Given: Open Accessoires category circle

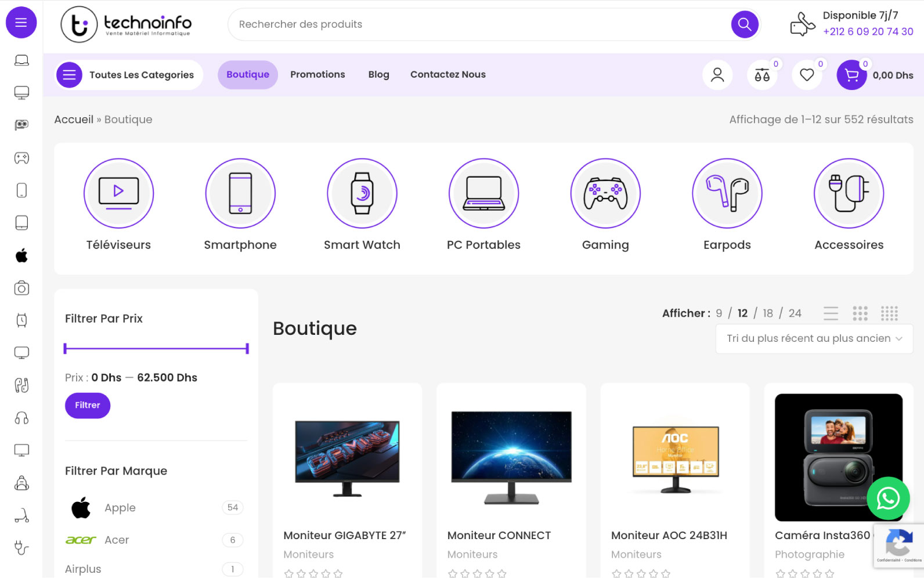Looking at the screenshot, I should pyautogui.click(x=849, y=193).
